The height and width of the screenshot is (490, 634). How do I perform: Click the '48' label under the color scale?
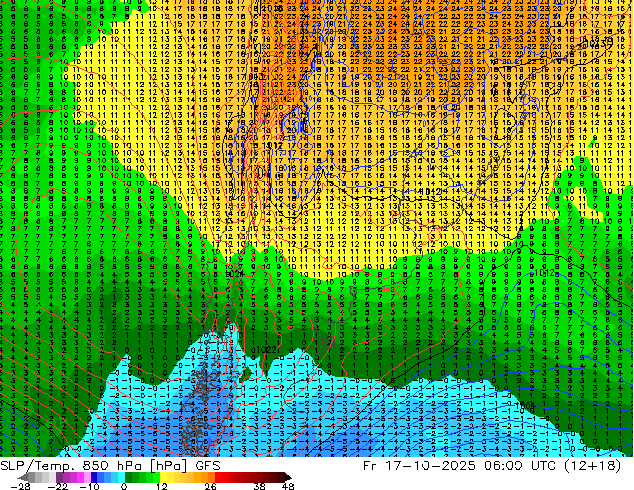click(x=288, y=486)
